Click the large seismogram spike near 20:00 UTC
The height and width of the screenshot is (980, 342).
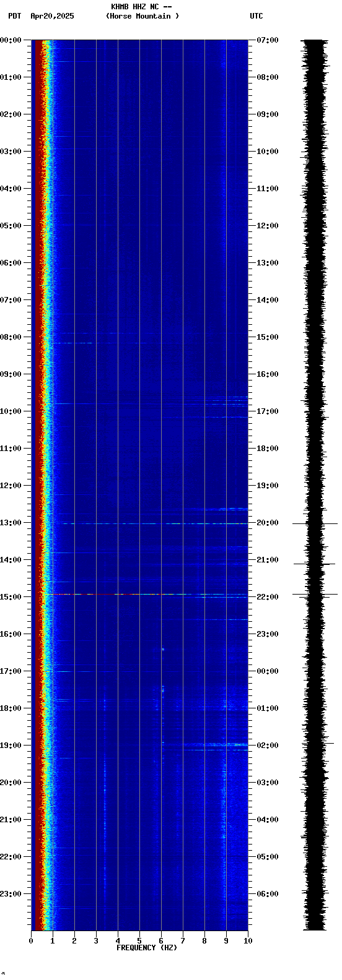pyautogui.click(x=315, y=523)
